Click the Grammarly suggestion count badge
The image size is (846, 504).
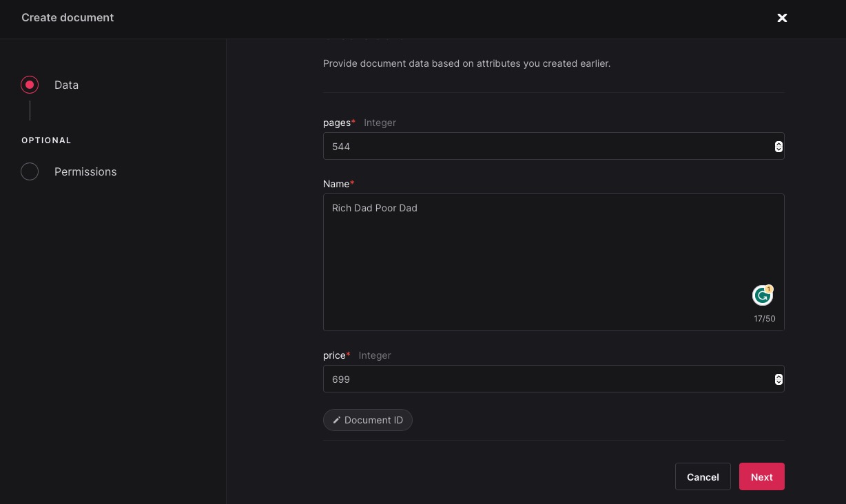click(769, 289)
